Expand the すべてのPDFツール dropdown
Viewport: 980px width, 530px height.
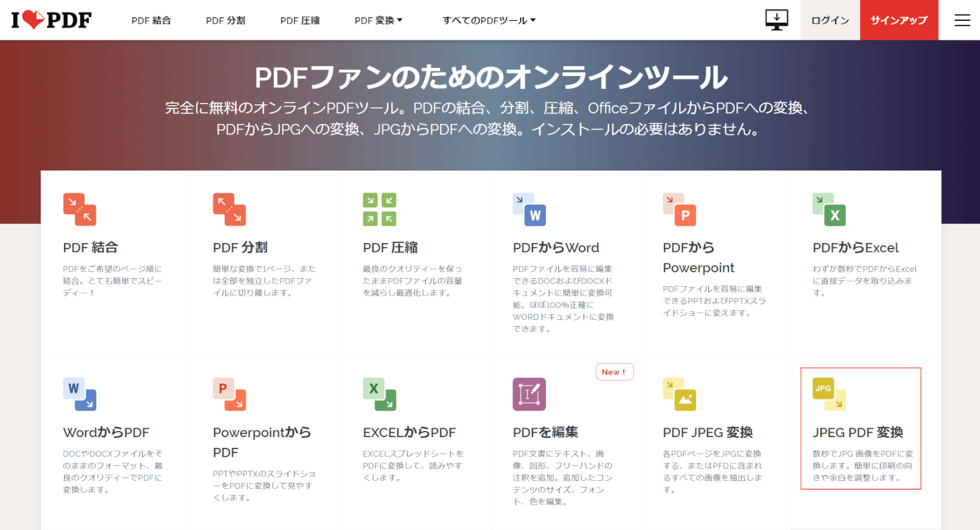coord(489,20)
